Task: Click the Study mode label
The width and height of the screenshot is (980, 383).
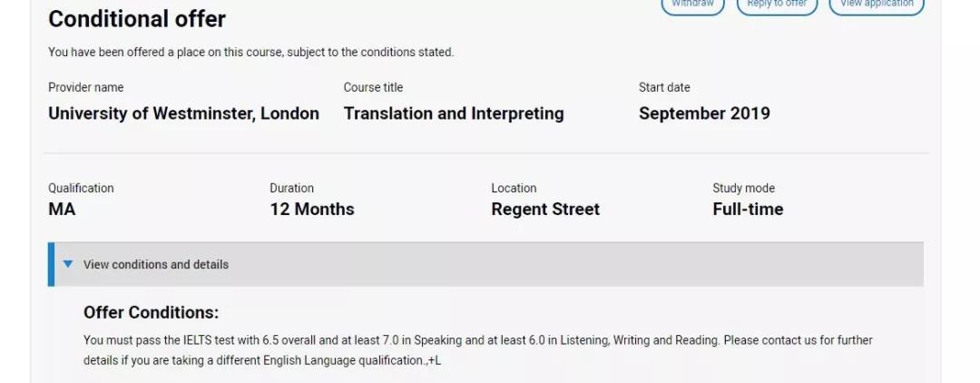Action: point(743,189)
